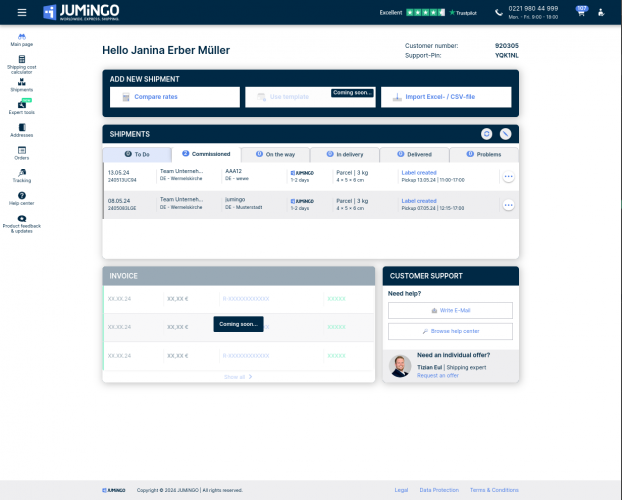
Task: Click the Write E-Mail button
Action: click(450, 310)
